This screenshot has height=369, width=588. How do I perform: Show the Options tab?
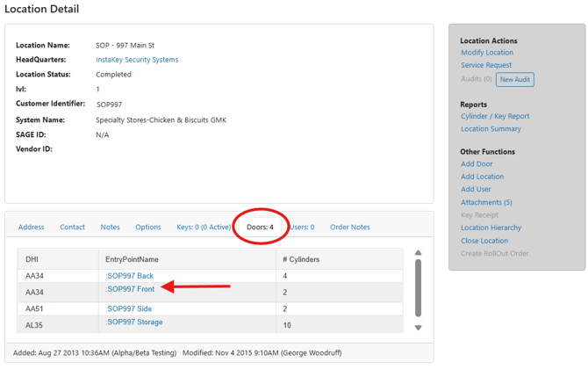pyautogui.click(x=147, y=227)
